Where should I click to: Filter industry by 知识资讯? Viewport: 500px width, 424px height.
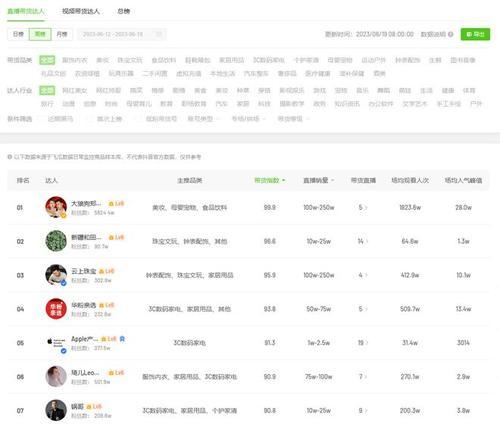pyautogui.click(x=347, y=104)
